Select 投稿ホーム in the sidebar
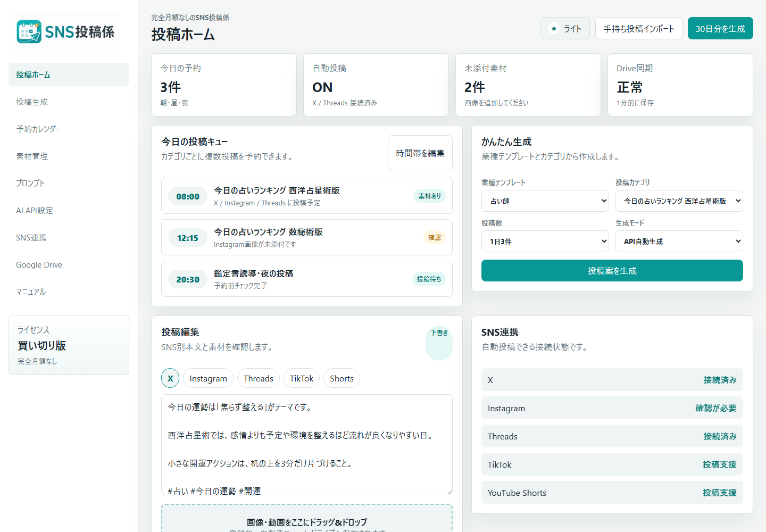The height and width of the screenshot is (532, 766). 69,74
